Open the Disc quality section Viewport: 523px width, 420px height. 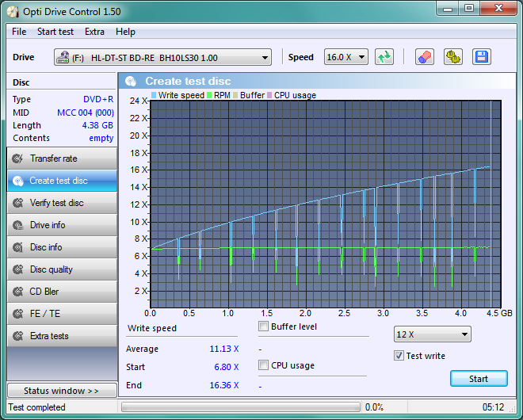(62, 269)
